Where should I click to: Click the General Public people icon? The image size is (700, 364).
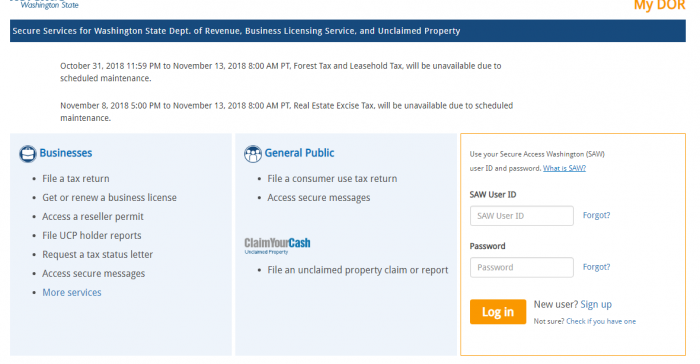pyautogui.click(x=253, y=154)
